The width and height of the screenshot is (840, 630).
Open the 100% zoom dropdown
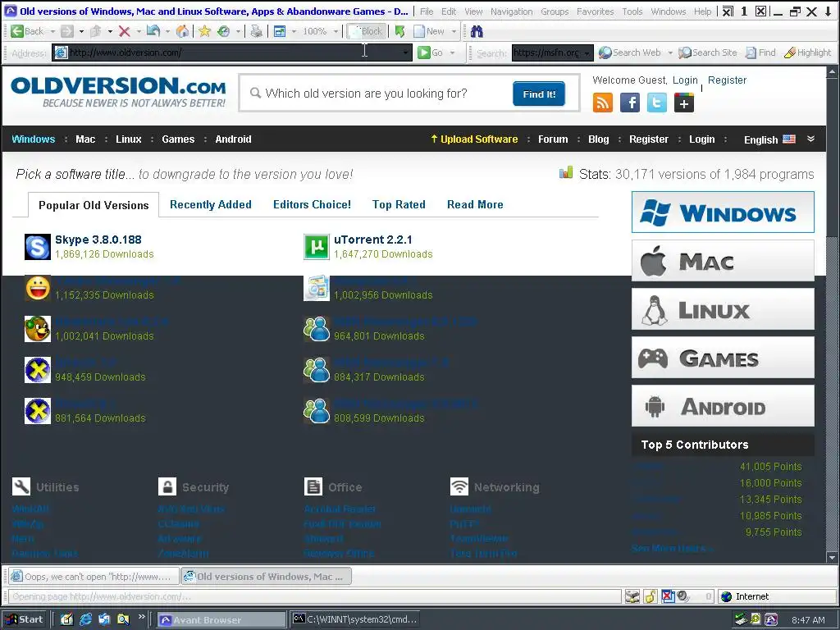(336, 32)
